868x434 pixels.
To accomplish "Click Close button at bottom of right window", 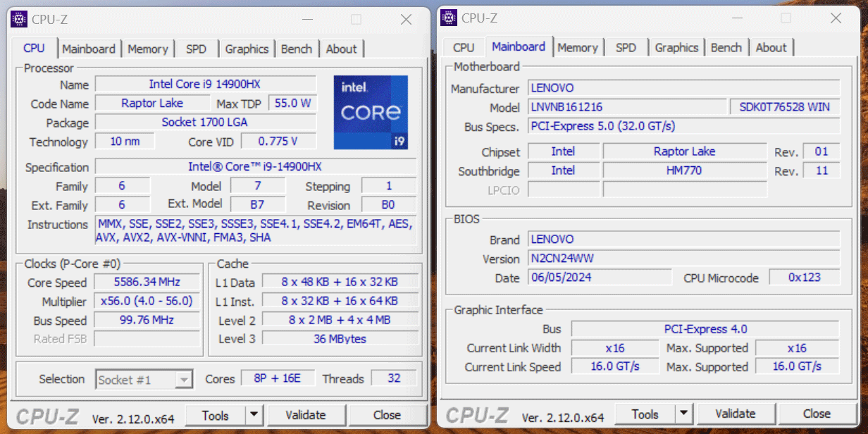I will coord(817,414).
